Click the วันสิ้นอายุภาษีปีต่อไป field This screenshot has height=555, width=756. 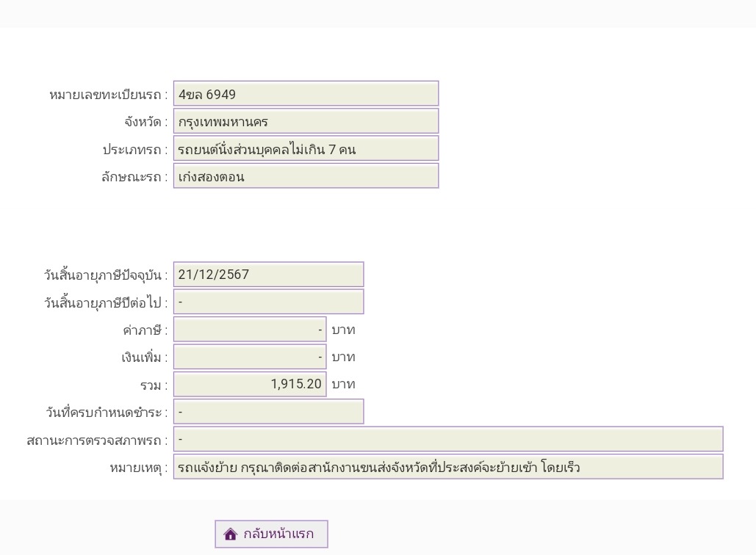tap(269, 302)
